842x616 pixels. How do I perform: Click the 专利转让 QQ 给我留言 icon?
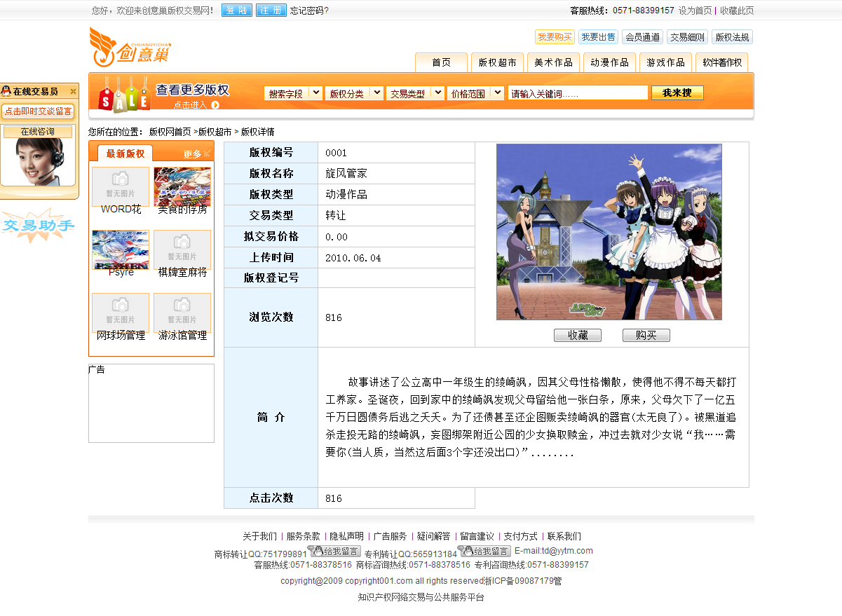tap(484, 552)
